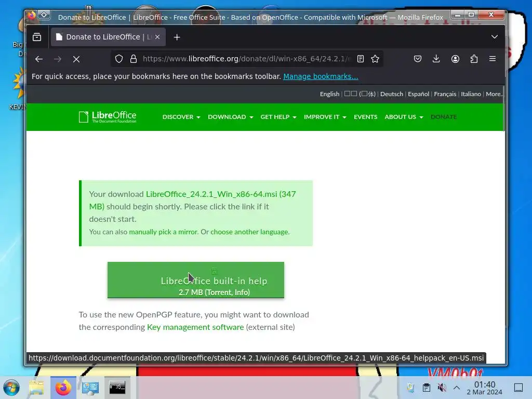The image size is (532, 399).
Task: Click Manage bookmarks link
Action: click(x=321, y=76)
